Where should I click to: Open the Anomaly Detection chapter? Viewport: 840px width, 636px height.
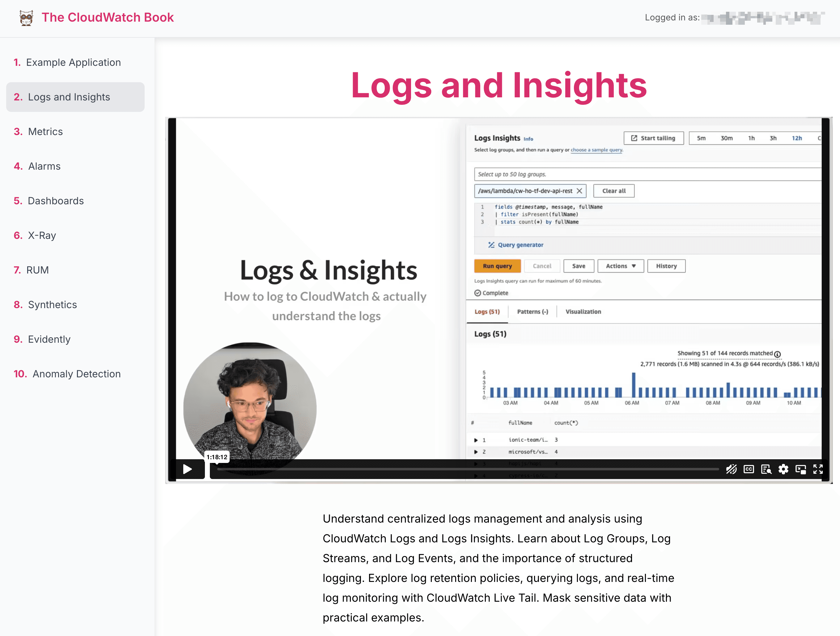coord(75,374)
